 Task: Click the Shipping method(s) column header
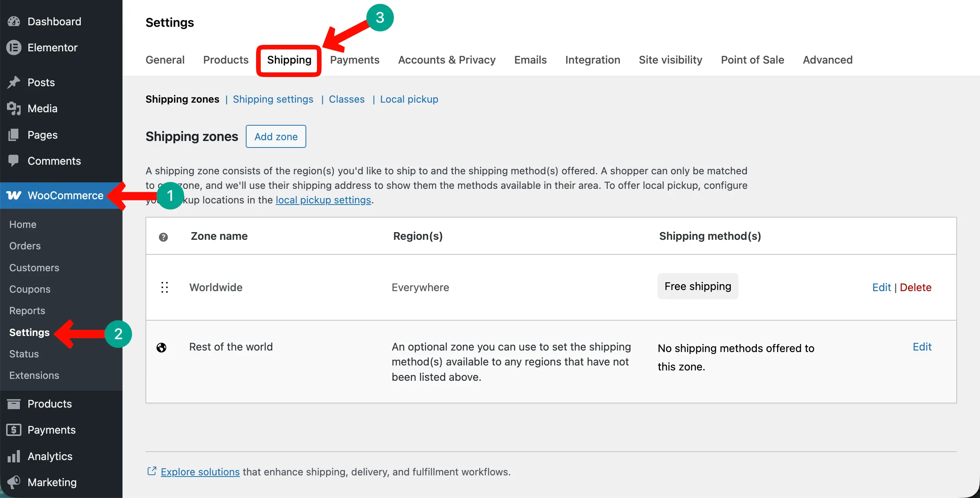(710, 236)
